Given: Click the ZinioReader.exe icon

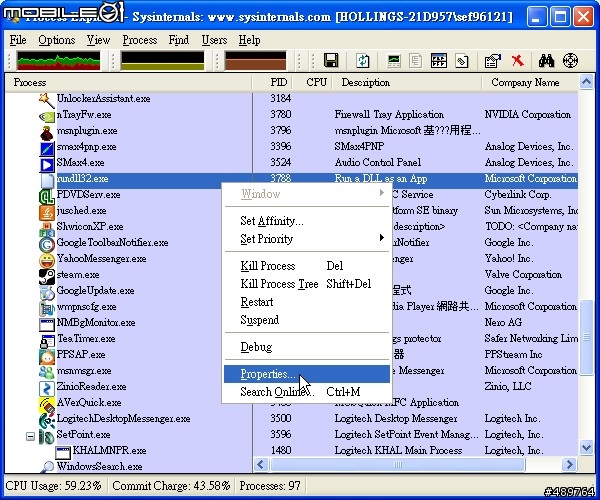Looking at the screenshot, I should tap(47, 388).
